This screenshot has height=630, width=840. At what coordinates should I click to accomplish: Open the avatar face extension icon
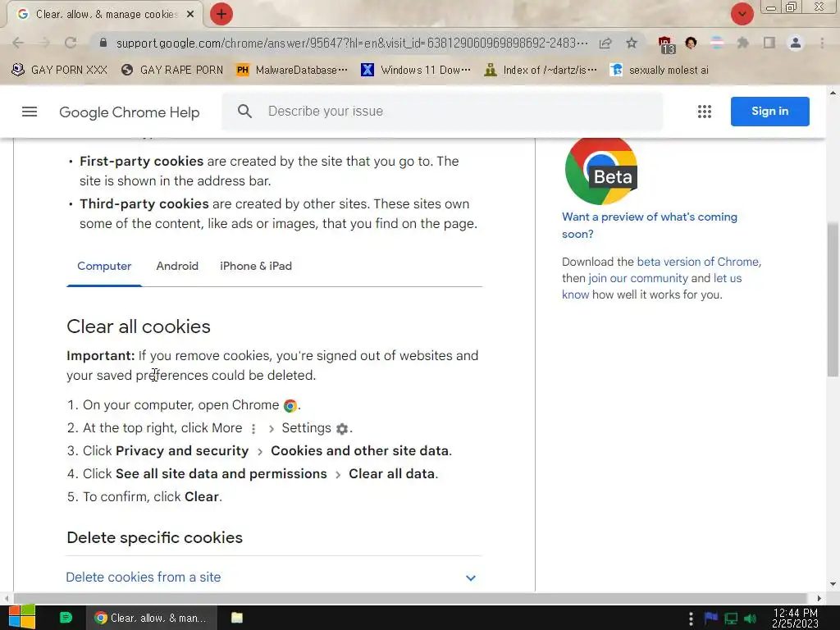click(691, 43)
